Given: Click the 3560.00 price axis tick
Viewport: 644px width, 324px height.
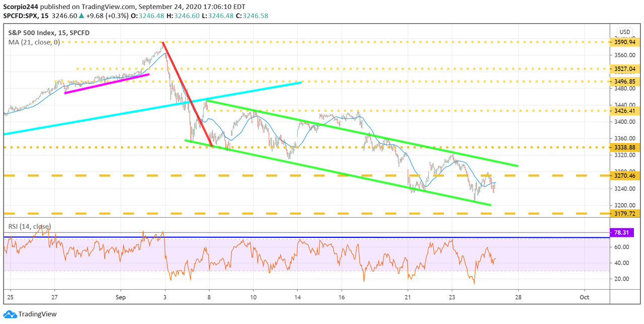Looking at the screenshot, I should pos(624,55).
